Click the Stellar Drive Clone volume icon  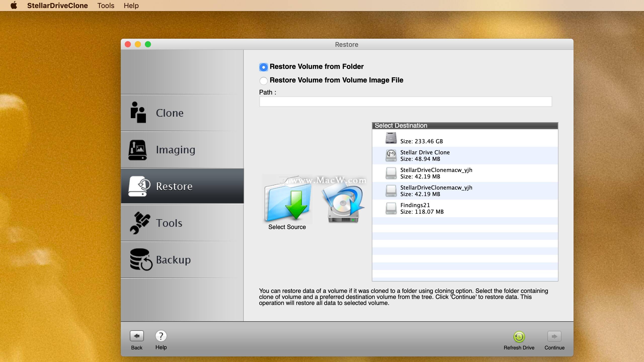[x=391, y=155]
